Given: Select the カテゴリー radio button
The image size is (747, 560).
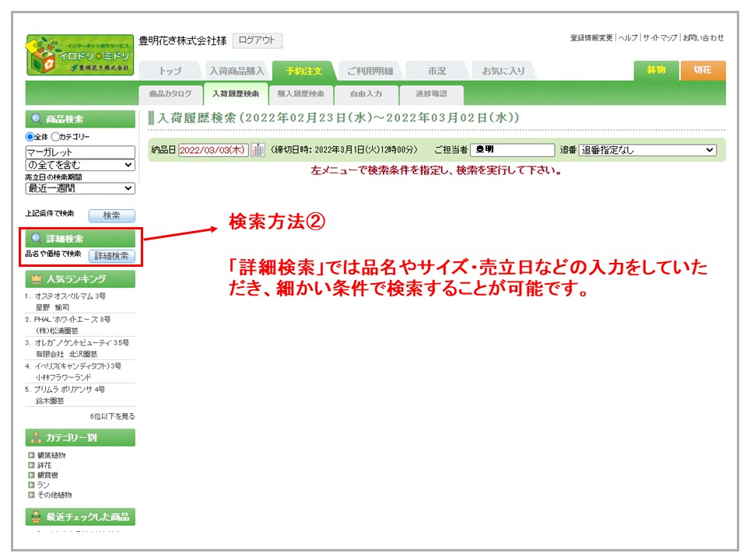Looking at the screenshot, I should [55, 137].
